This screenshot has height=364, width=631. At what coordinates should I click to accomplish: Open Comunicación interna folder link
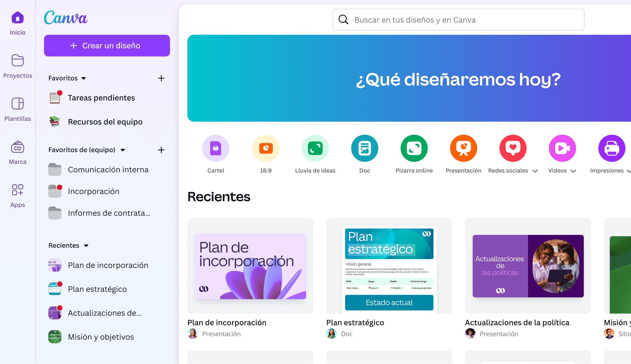pos(108,170)
